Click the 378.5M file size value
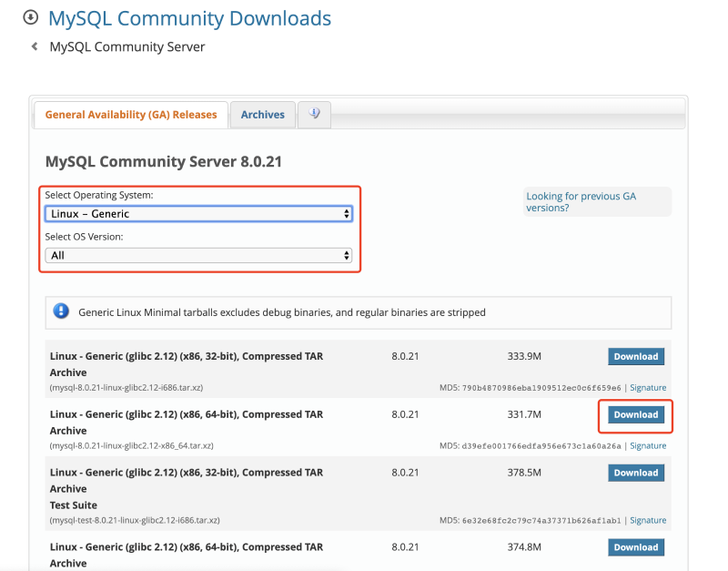 tap(524, 473)
